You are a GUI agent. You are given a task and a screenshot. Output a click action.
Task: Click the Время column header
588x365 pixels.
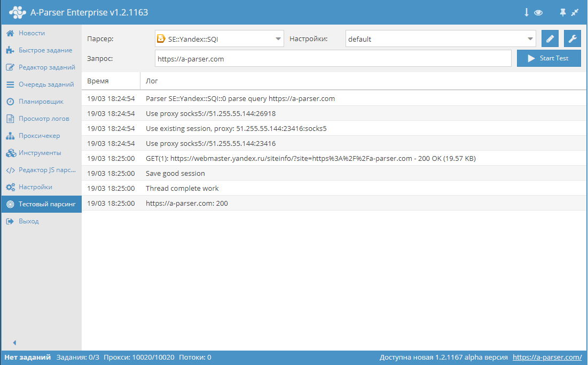click(x=111, y=81)
